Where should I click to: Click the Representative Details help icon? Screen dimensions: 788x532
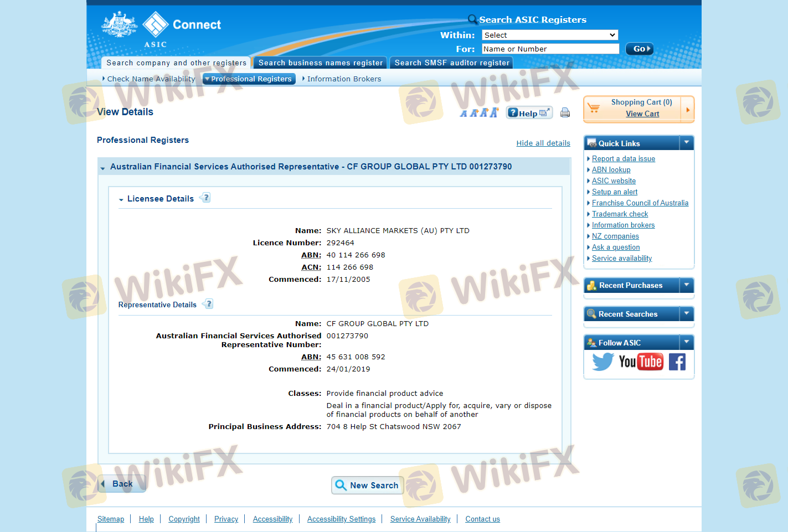click(x=208, y=304)
